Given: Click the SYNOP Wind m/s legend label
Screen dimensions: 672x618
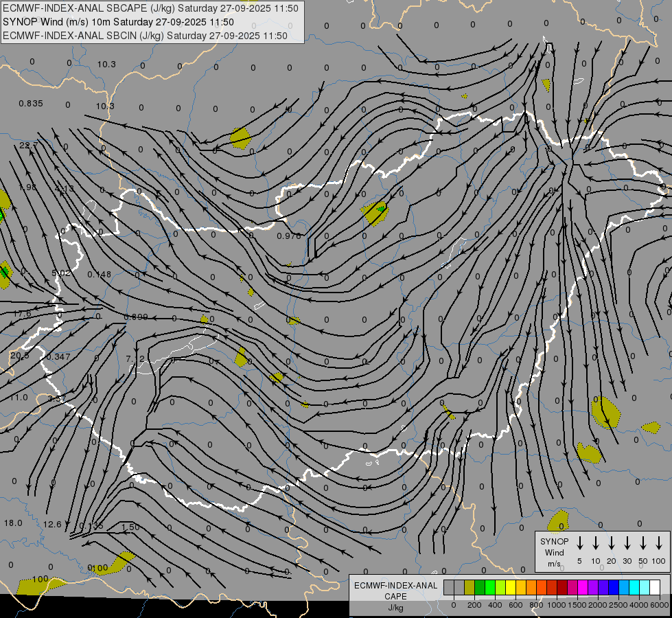Looking at the screenshot, I should tap(555, 552).
